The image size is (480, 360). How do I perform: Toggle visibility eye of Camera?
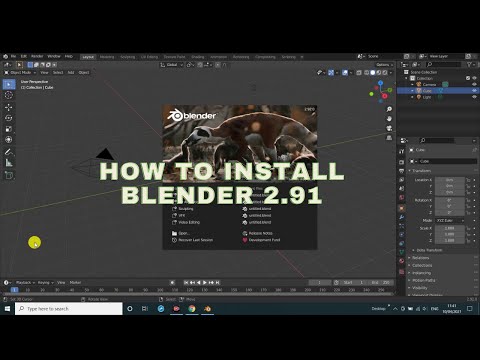tap(474, 84)
